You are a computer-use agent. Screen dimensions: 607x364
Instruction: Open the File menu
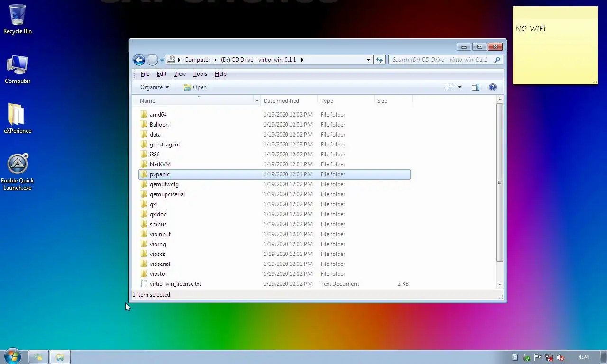pos(145,74)
